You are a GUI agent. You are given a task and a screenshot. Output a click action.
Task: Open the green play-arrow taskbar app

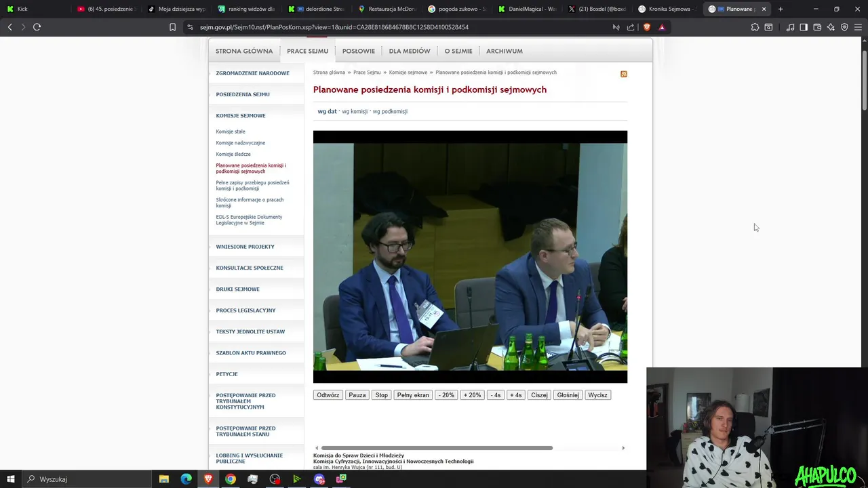[297, 479]
